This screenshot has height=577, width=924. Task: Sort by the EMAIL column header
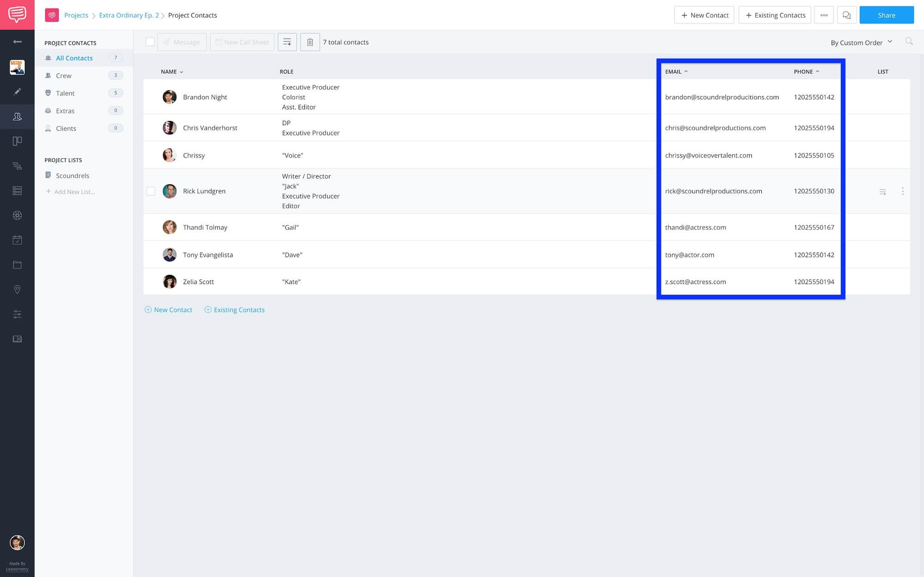click(676, 72)
